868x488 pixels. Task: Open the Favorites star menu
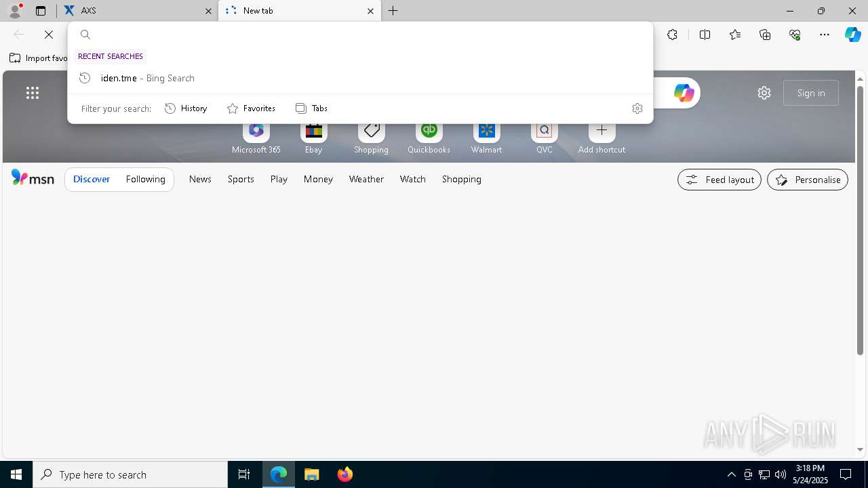pos(735,35)
